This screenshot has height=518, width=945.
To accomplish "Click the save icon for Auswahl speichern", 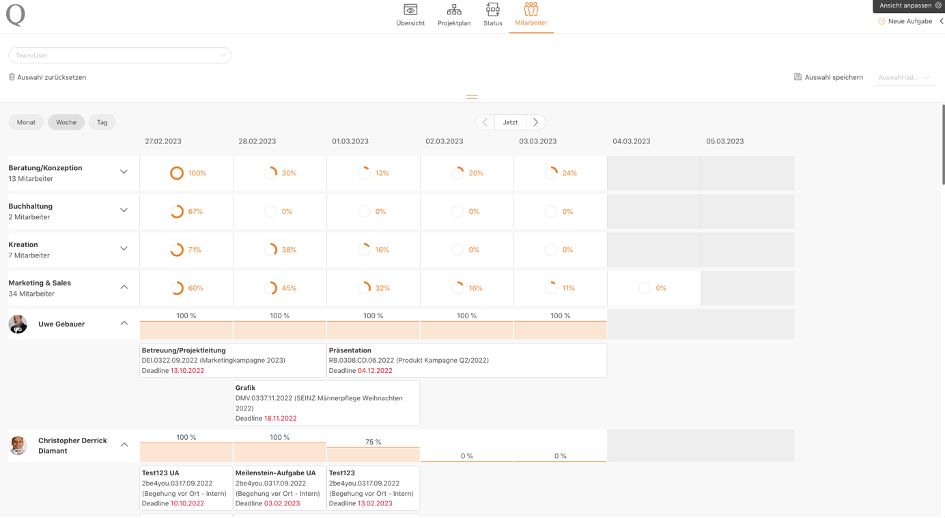I will 798,77.
